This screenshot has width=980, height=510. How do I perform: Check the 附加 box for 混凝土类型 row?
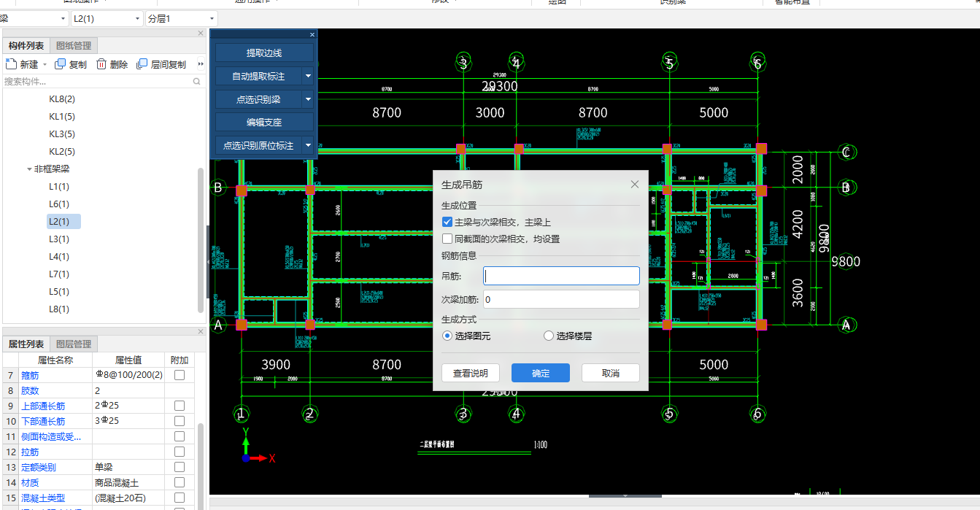180,498
